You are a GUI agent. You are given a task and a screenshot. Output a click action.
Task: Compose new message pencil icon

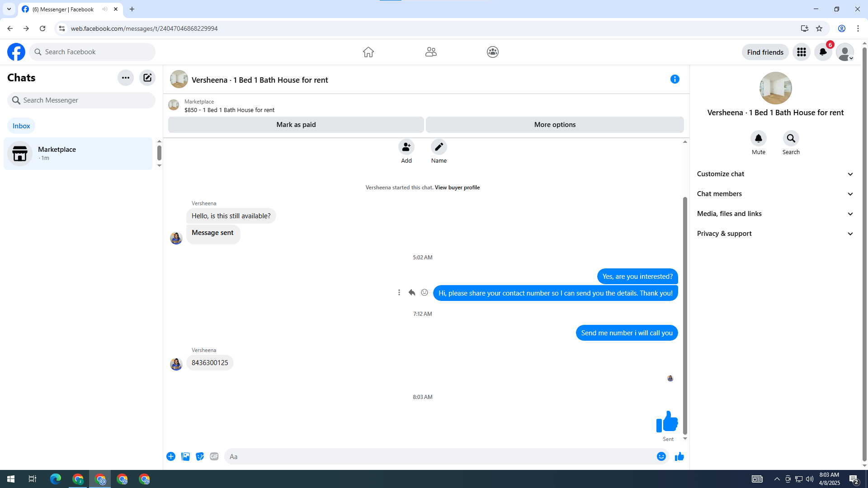pos(147,78)
